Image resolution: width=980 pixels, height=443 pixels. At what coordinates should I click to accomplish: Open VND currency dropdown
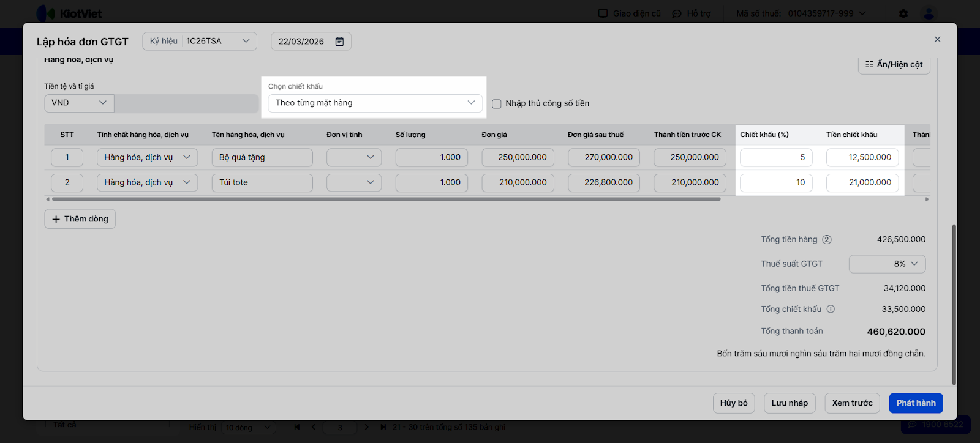pos(79,103)
